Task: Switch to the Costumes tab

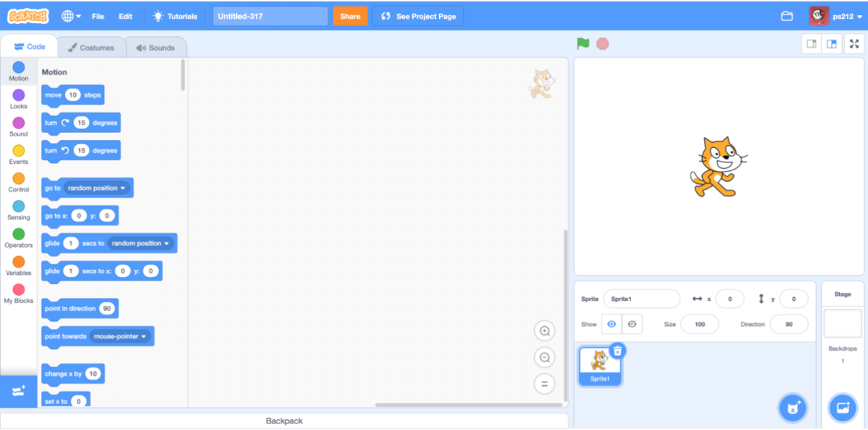Action: click(x=91, y=48)
